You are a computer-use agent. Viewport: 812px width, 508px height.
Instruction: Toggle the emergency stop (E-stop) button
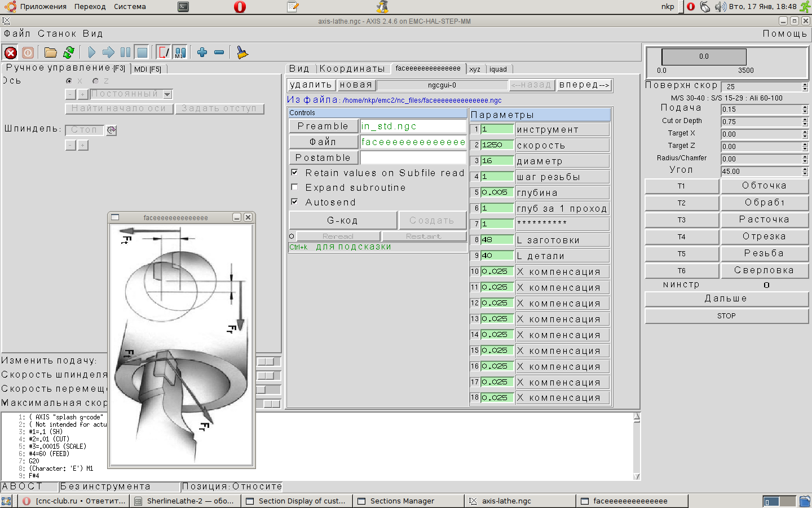[10, 53]
